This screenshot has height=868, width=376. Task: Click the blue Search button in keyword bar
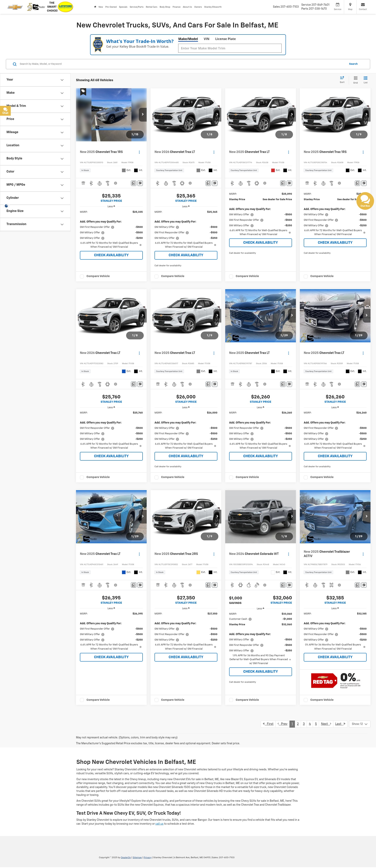[x=353, y=64]
